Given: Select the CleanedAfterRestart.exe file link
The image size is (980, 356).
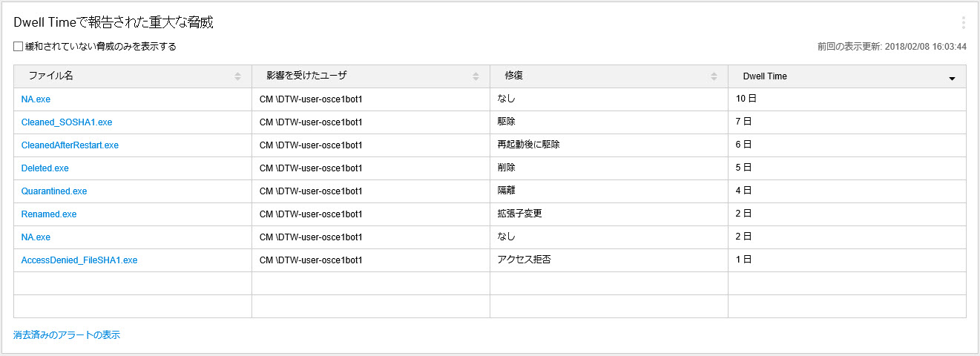Looking at the screenshot, I should [70, 145].
